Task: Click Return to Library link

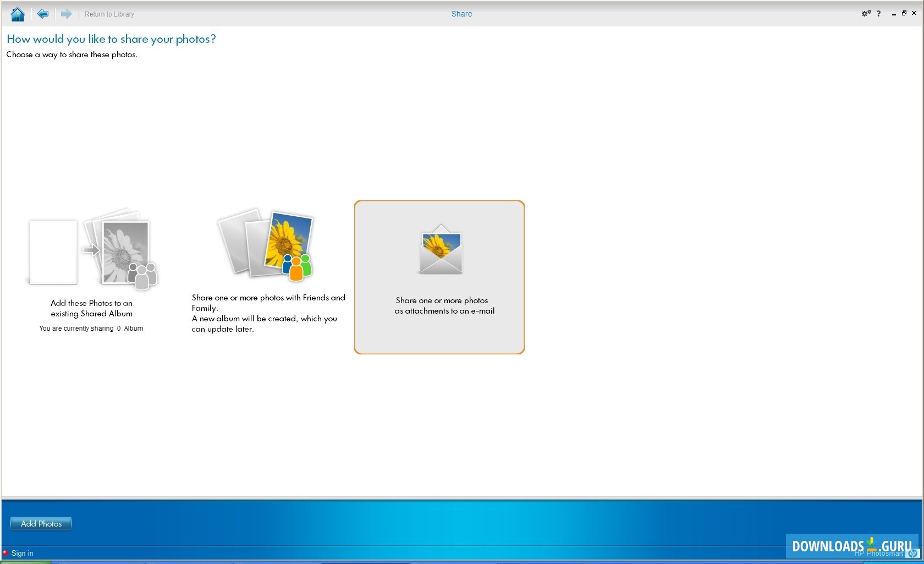Action: 109,14
